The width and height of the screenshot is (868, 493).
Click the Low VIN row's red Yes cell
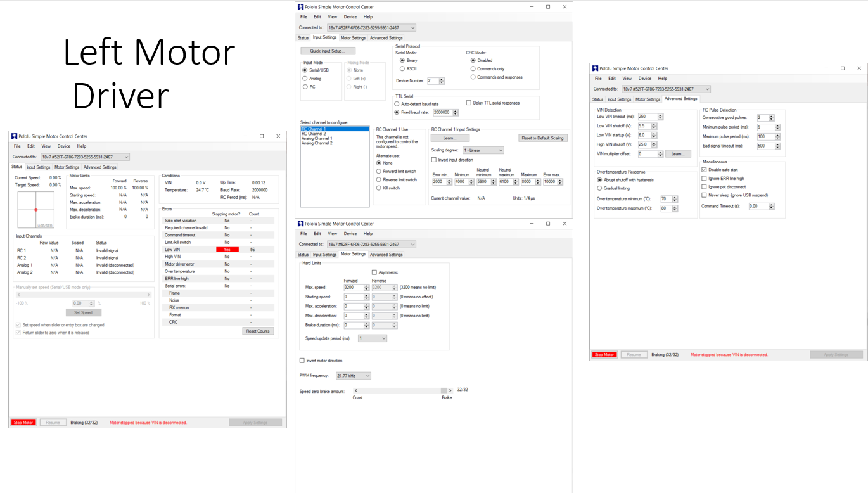227,250
